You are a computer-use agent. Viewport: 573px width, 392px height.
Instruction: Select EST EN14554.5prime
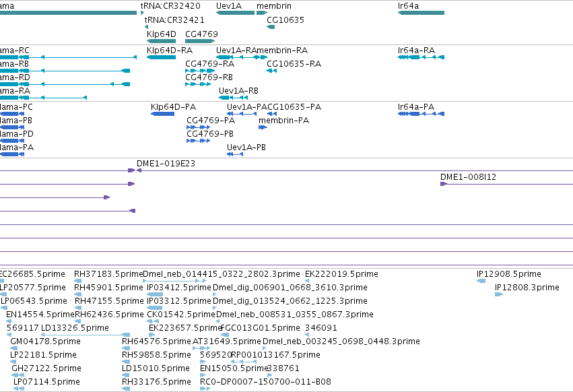click(x=9, y=321)
